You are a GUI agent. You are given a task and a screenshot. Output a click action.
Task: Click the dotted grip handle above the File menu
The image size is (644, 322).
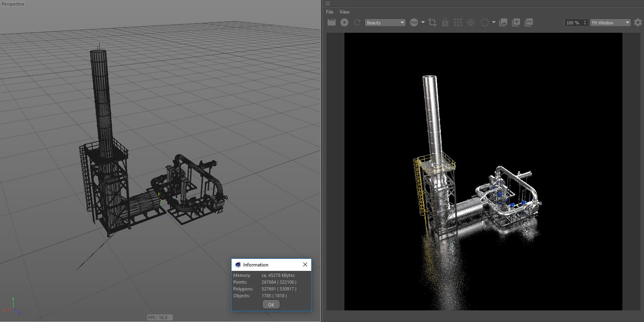[327, 3]
